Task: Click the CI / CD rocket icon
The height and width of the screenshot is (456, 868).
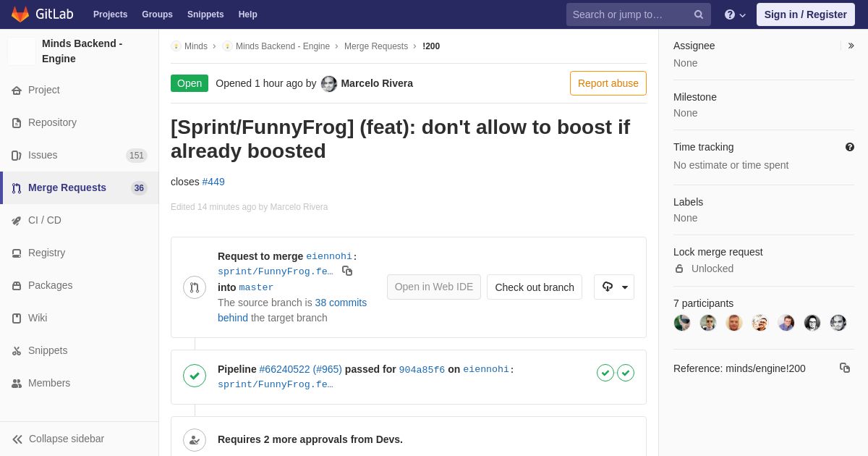Action: [x=17, y=221]
